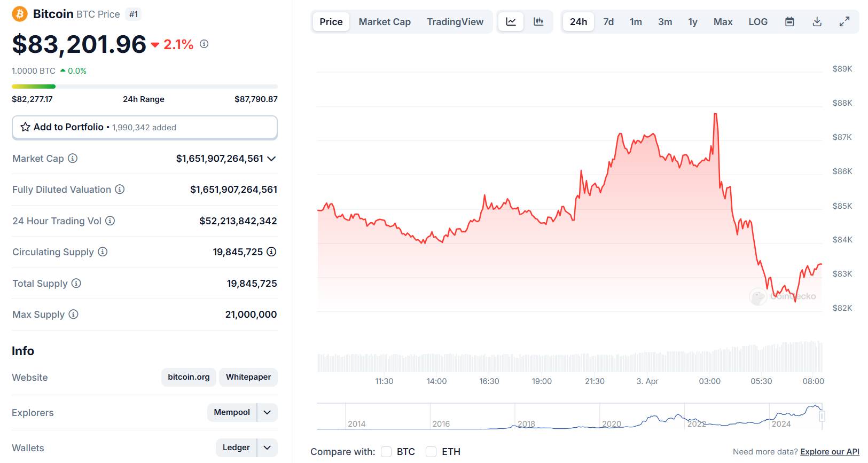Click the $83,201.96 price text
The height and width of the screenshot is (463, 868).
tap(79, 44)
